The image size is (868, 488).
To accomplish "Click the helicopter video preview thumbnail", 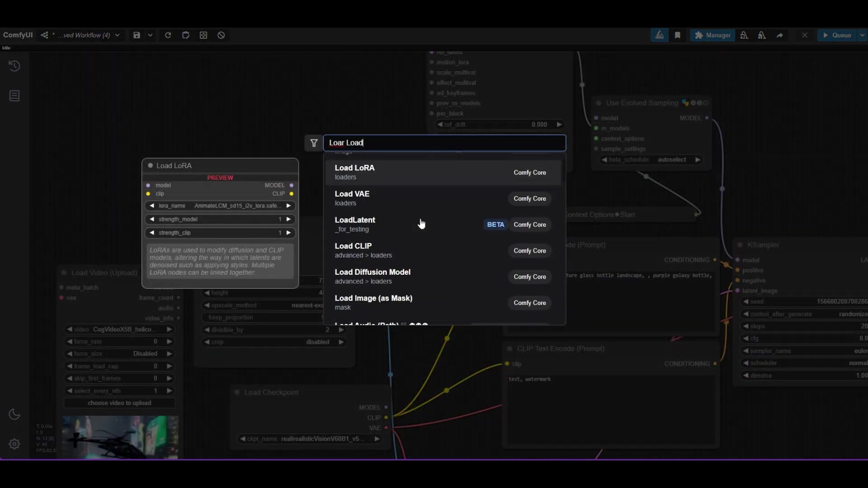I will tap(120, 436).
